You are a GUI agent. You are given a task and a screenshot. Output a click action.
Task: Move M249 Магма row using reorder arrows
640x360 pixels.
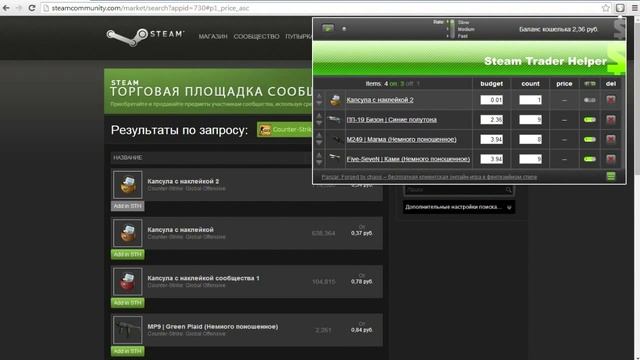(319, 139)
